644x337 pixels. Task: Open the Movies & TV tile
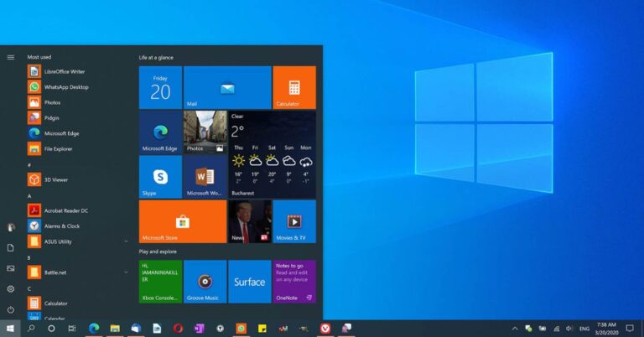[293, 221]
